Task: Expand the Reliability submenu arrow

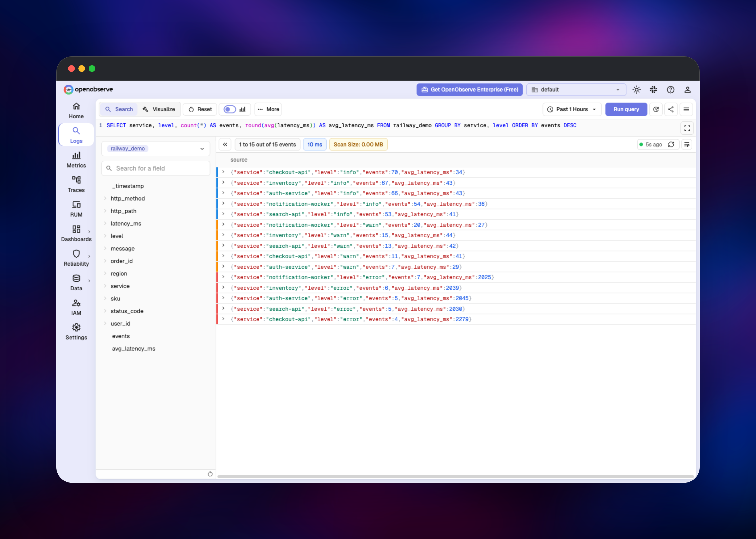Action: (89, 256)
